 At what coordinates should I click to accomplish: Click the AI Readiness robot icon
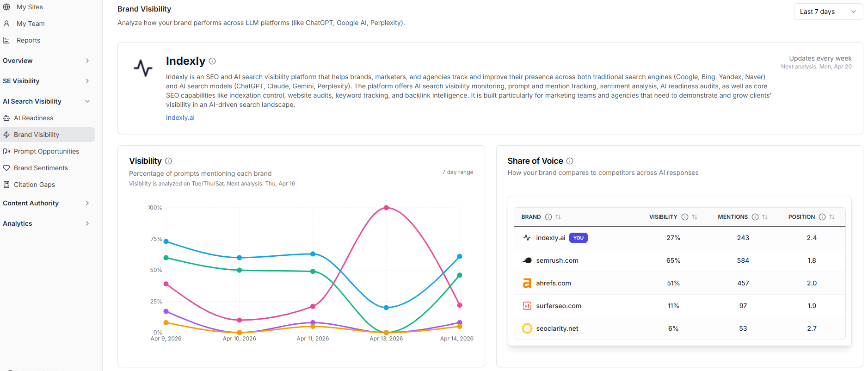[6, 118]
